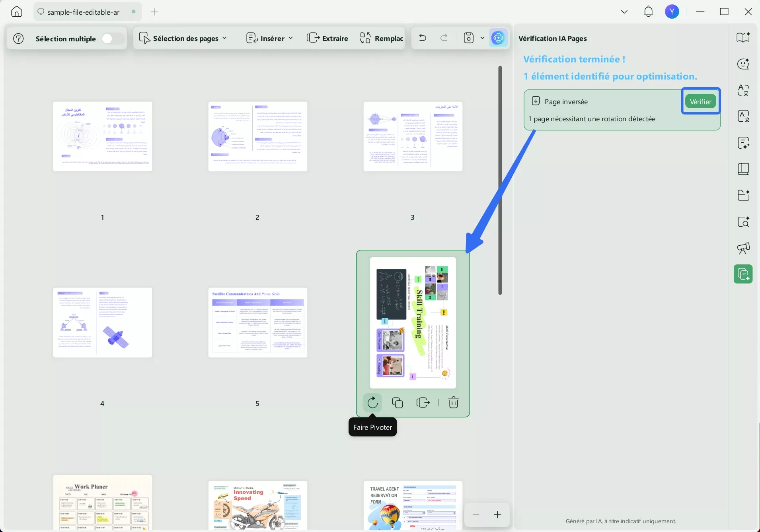Screen dimensions: 760x532
Task: Open the AI chat face sidebar icon
Action: [x=743, y=64]
